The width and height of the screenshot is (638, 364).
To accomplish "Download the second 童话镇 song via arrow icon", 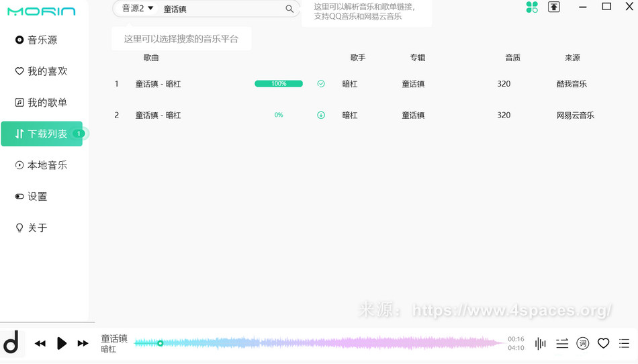I will click(321, 115).
